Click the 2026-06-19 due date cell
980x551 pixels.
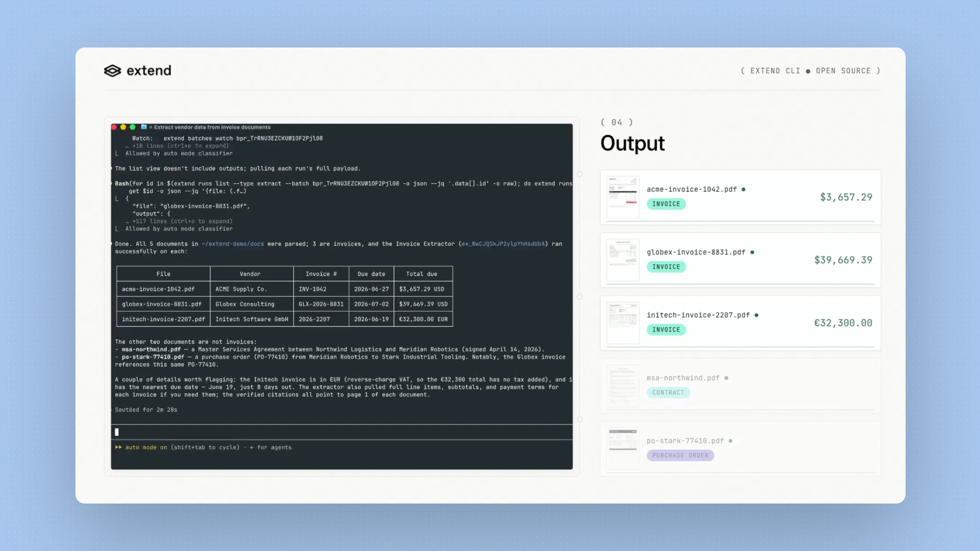point(371,319)
